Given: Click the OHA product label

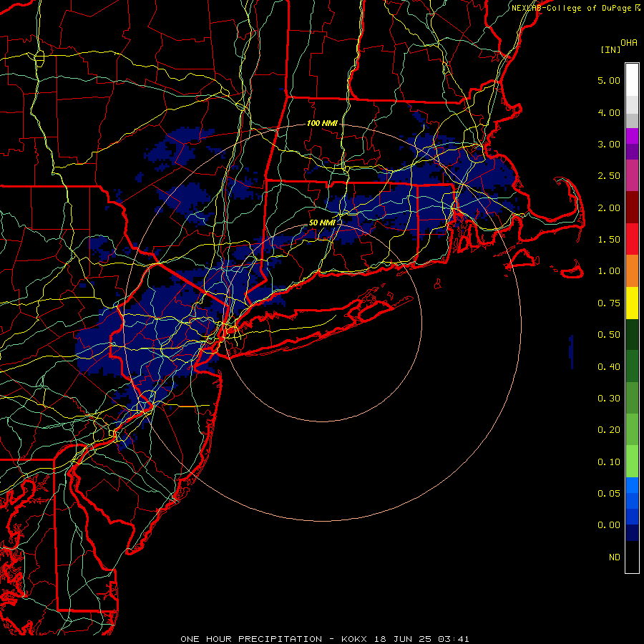Looking at the screenshot, I should (x=629, y=42).
